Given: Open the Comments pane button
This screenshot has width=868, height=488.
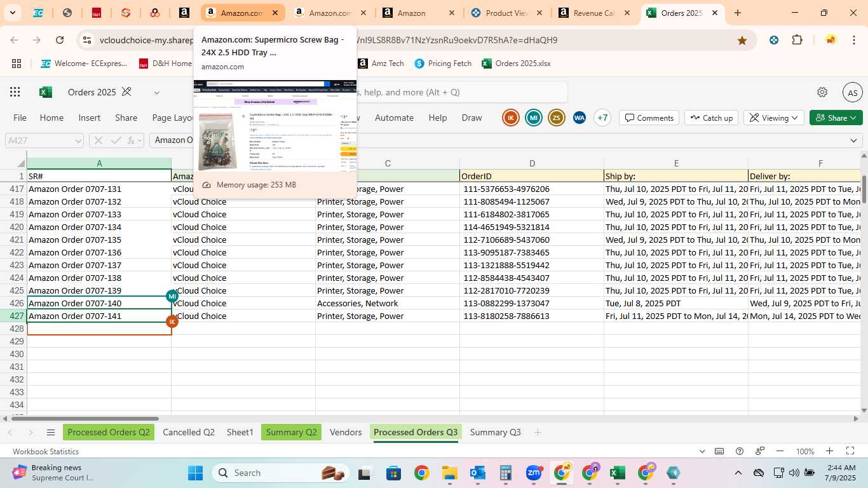Looking at the screenshot, I should pos(649,118).
